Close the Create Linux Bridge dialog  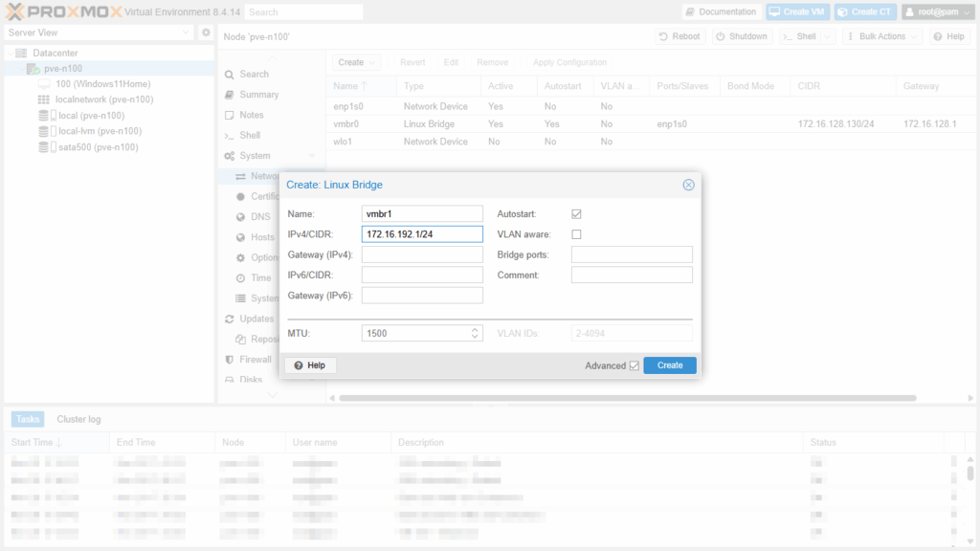pyautogui.click(x=688, y=185)
